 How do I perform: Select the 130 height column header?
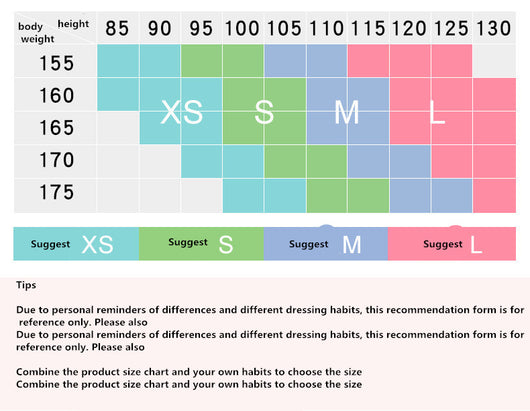click(x=493, y=28)
